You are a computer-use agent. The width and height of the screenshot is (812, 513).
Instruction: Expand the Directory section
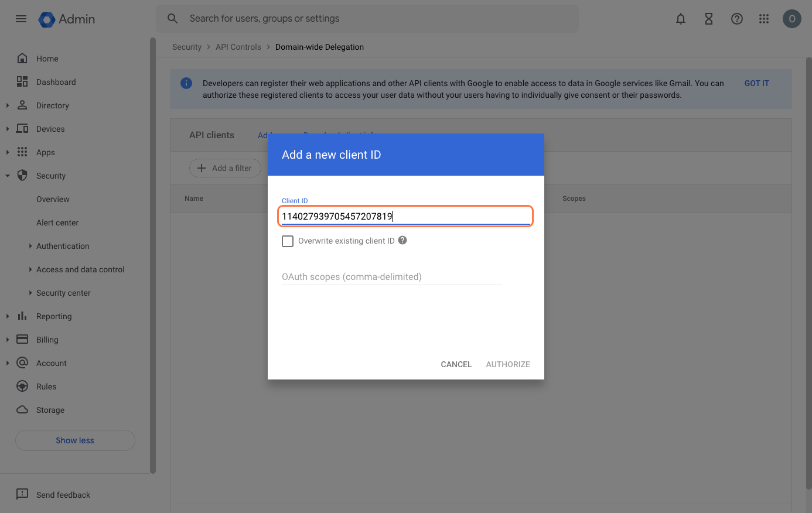click(x=8, y=105)
